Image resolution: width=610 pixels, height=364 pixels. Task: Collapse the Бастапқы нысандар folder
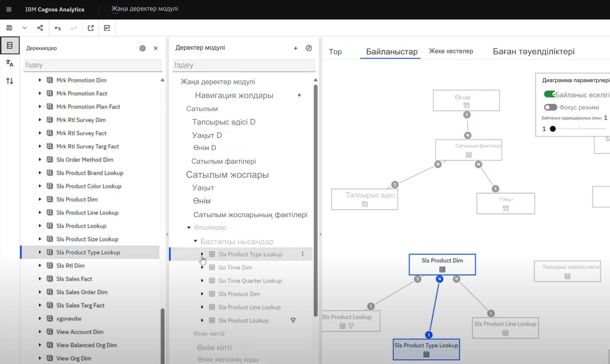pos(195,241)
